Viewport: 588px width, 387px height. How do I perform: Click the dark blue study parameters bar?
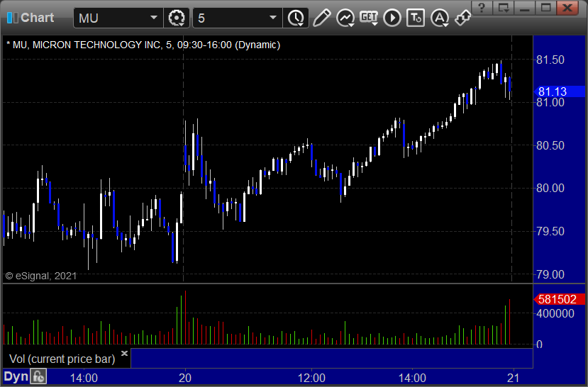331,358
